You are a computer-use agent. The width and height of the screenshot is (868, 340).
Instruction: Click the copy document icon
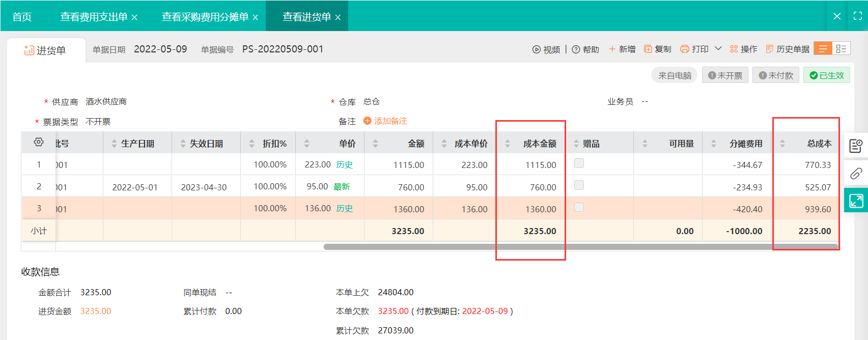click(x=648, y=49)
